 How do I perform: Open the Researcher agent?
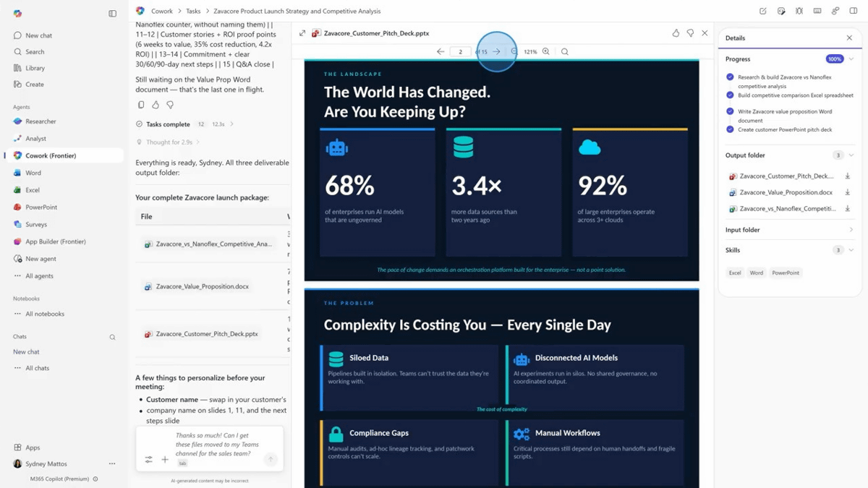pos(41,121)
